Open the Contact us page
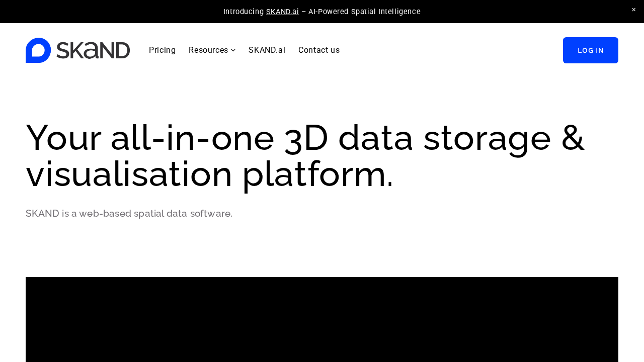The height and width of the screenshot is (362, 644). point(319,50)
